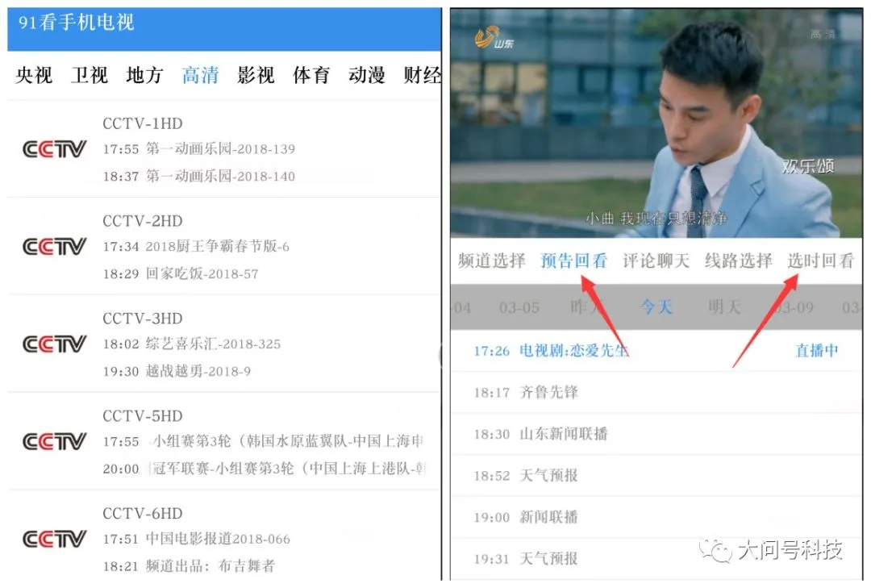Click the 直播中 live label
The height and width of the screenshot is (588, 871).
point(816,350)
